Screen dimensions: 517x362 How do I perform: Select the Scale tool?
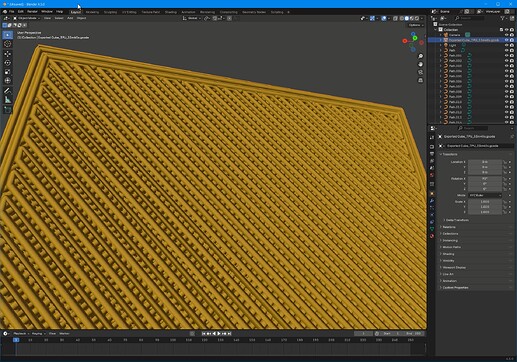(7, 72)
